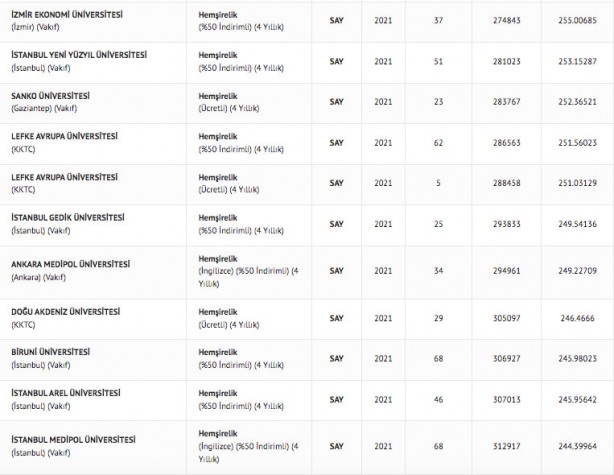Open İstanbul Medipol Üniversitesi entry
This screenshot has height=475, width=614.
[x=72, y=439]
